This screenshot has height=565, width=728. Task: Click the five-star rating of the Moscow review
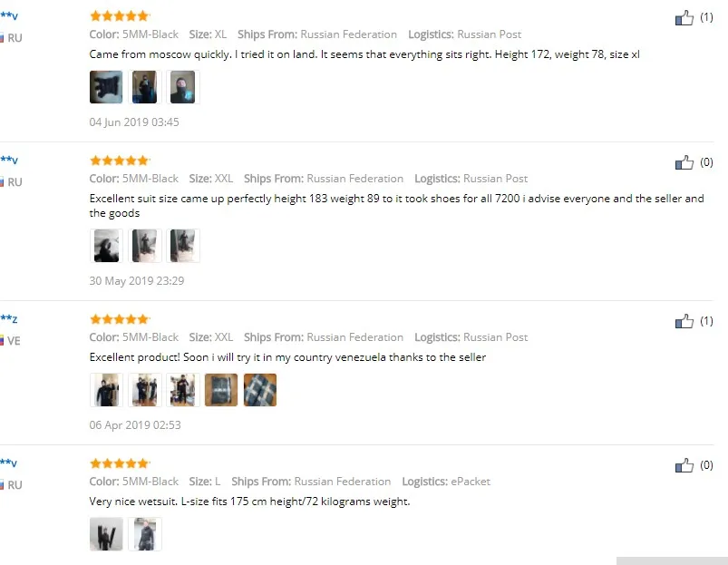tap(120, 16)
